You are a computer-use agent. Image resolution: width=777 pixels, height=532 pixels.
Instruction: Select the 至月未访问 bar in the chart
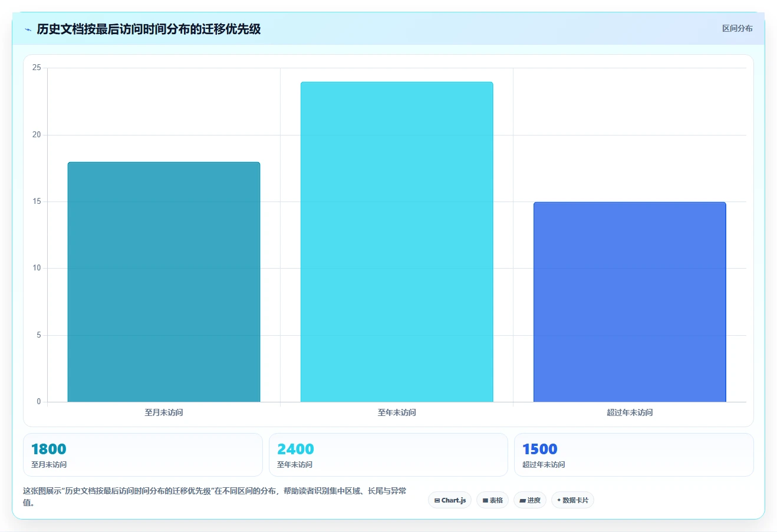[x=164, y=282]
